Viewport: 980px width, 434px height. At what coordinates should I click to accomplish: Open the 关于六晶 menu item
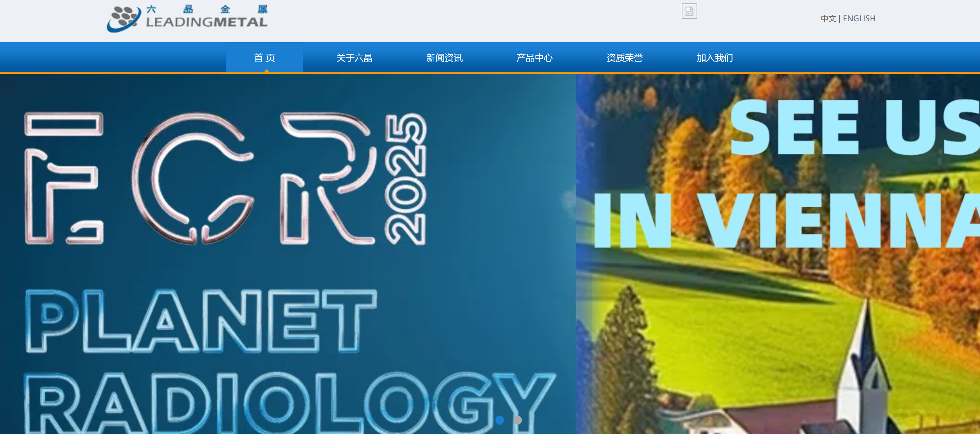(354, 58)
